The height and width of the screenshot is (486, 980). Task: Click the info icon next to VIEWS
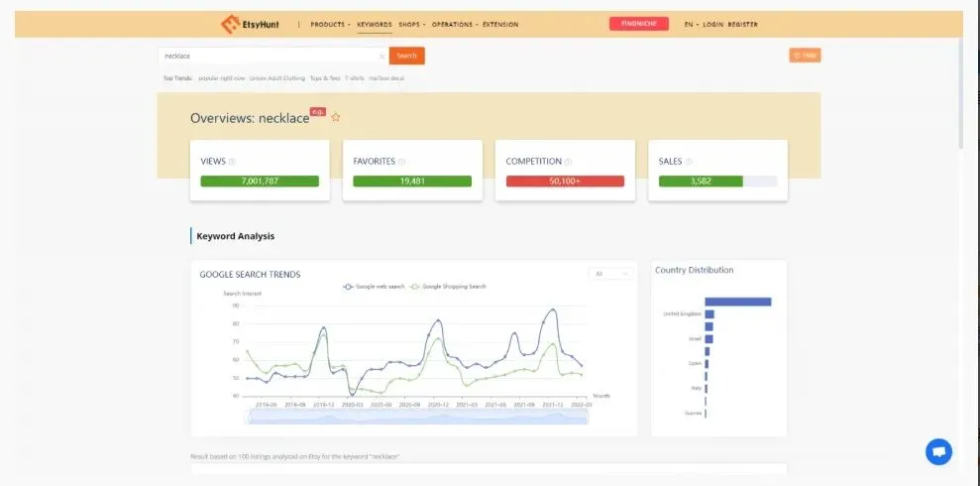[232, 162]
